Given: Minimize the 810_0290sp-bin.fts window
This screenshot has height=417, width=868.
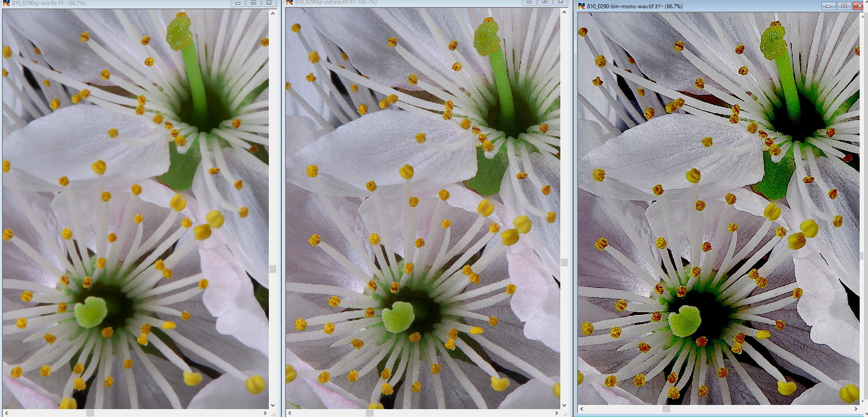Looking at the screenshot, I should tap(237, 3).
